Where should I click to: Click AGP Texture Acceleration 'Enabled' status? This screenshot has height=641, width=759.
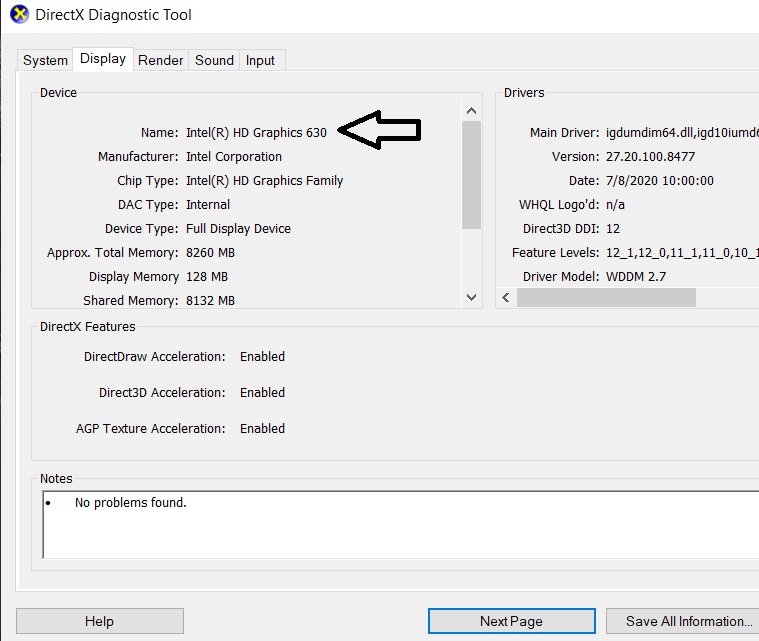click(262, 429)
